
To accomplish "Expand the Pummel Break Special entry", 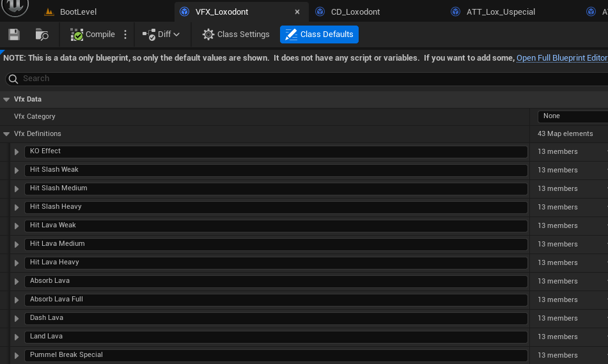I will click(x=16, y=355).
